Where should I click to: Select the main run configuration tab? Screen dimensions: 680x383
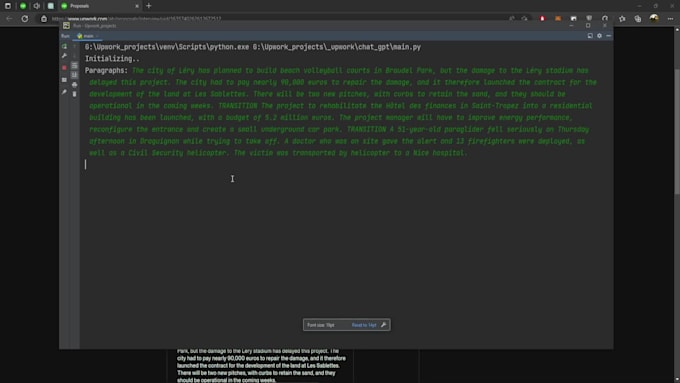click(x=88, y=36)
